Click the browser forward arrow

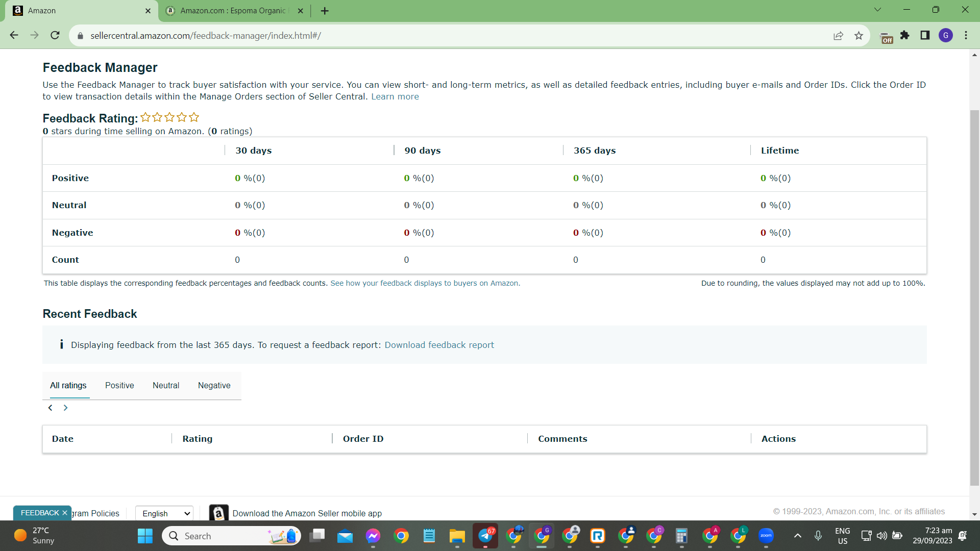[34, 35]
